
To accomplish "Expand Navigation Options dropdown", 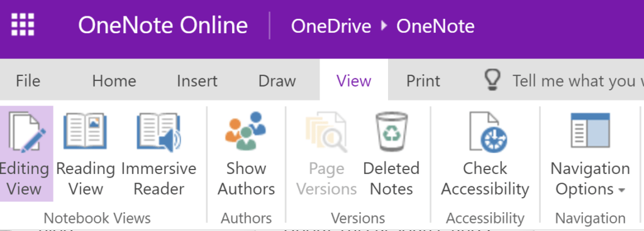I will pyautogui.click(x=590, y=154).
